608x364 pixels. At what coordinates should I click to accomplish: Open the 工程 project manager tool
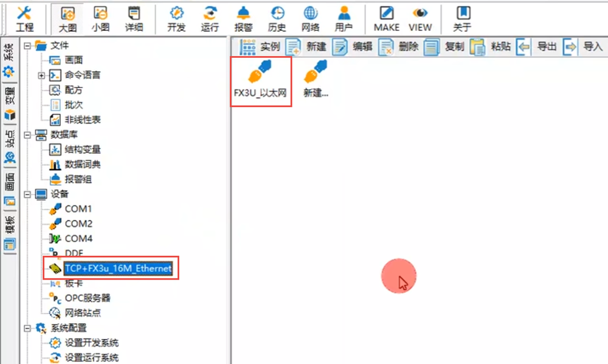tap(24, 19)
